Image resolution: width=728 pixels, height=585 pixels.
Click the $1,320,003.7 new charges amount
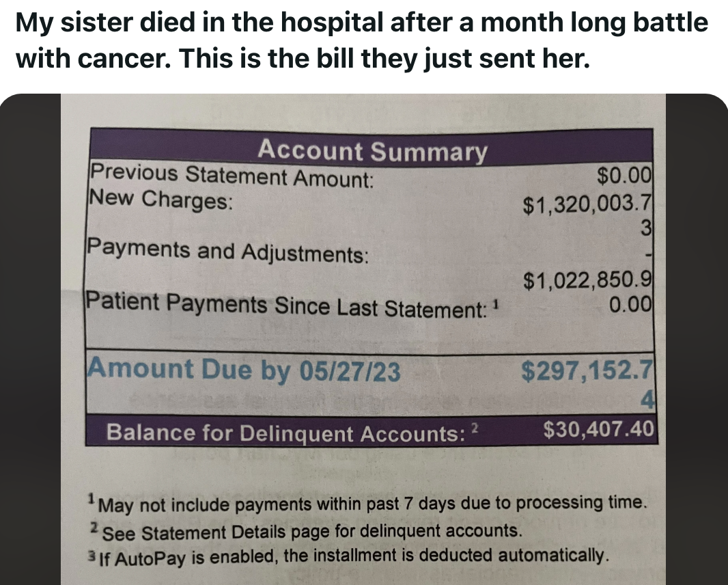pyautogui.click(x=587, y=204)
